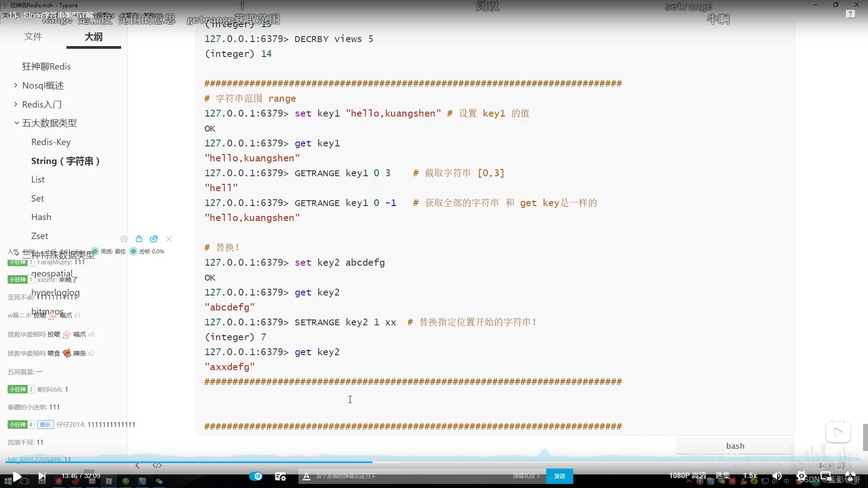Expand the Nosql概述 outline section
This screenshot has width=868, height=488.
(x=16, y=85)
